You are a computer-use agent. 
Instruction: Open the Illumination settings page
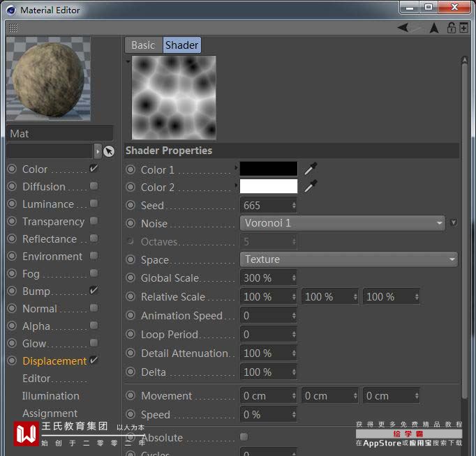tap(50, 395)
